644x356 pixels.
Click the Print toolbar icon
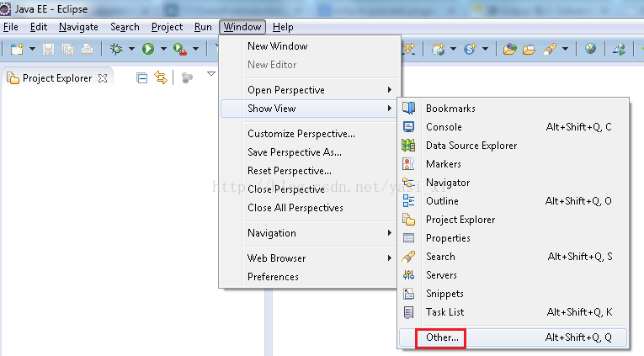tap(87, 50)
